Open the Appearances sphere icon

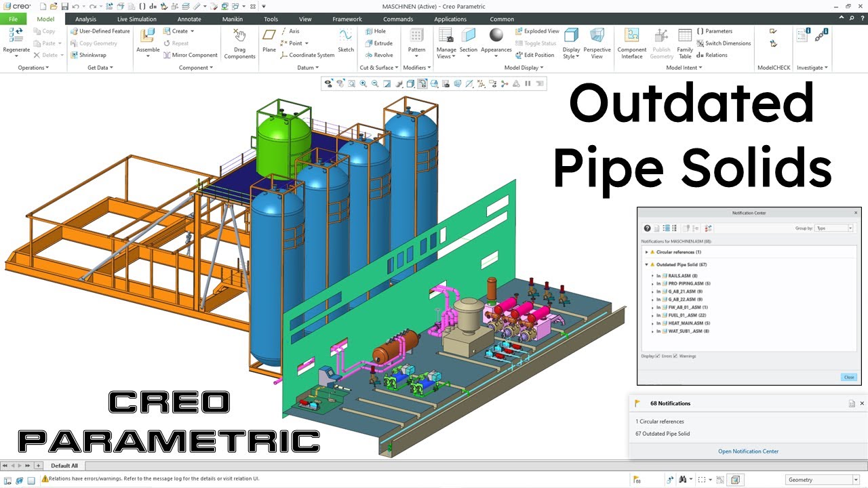496,35
